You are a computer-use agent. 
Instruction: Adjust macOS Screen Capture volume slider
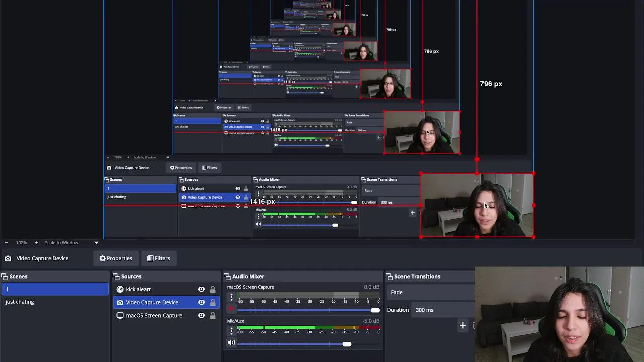pos(309,310)
